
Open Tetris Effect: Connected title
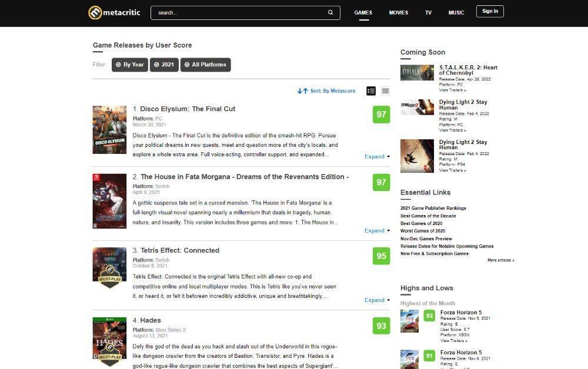[179, 251]
